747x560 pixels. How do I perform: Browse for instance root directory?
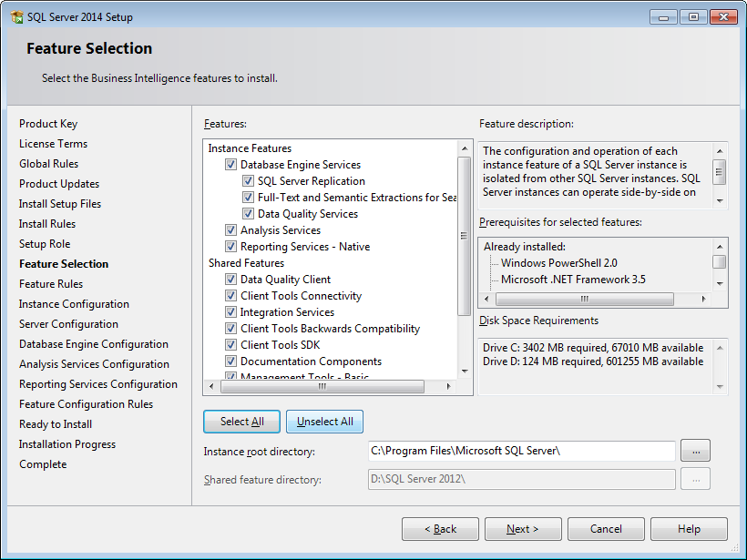click(696, 451)
